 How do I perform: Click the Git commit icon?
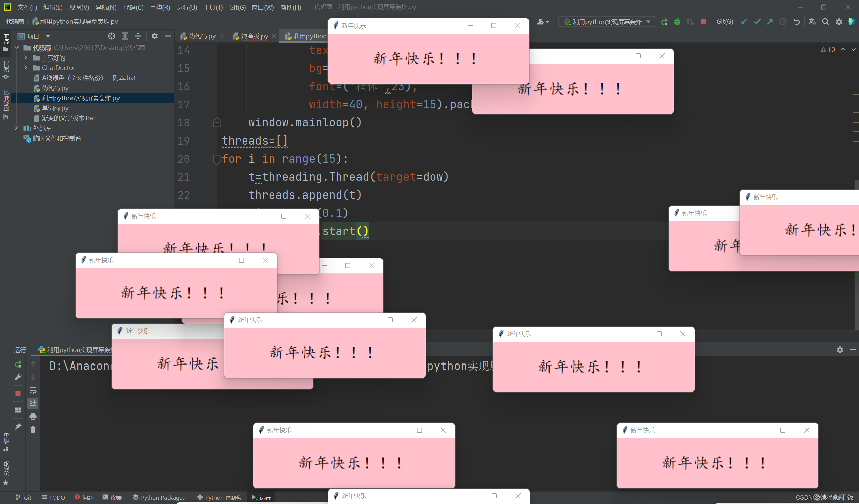pyautogui.click(x=758, y=22)
